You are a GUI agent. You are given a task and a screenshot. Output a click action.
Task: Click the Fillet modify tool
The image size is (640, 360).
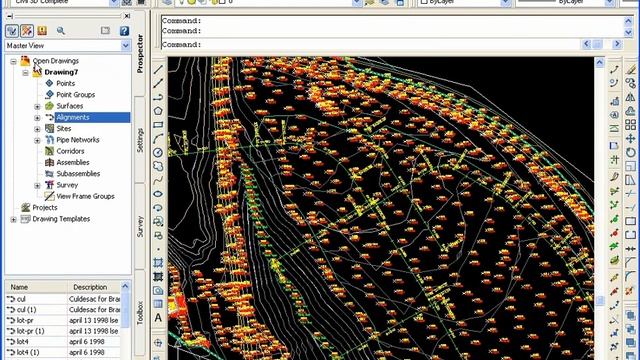tap(631, 277)
